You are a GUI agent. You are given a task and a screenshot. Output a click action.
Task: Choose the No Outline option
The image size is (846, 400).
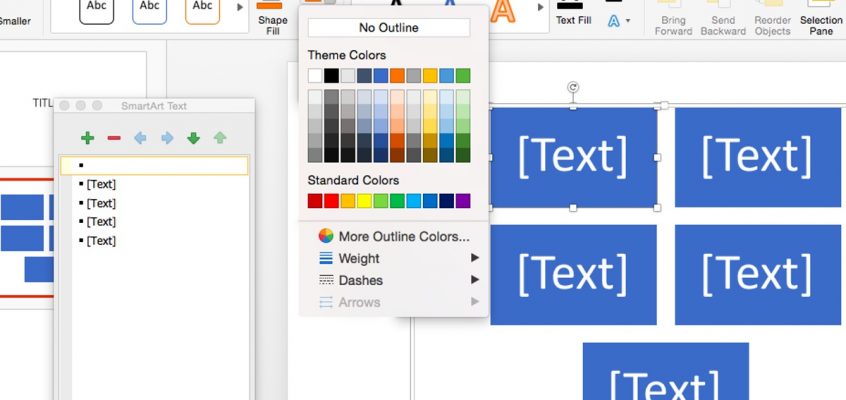[388, 28]
